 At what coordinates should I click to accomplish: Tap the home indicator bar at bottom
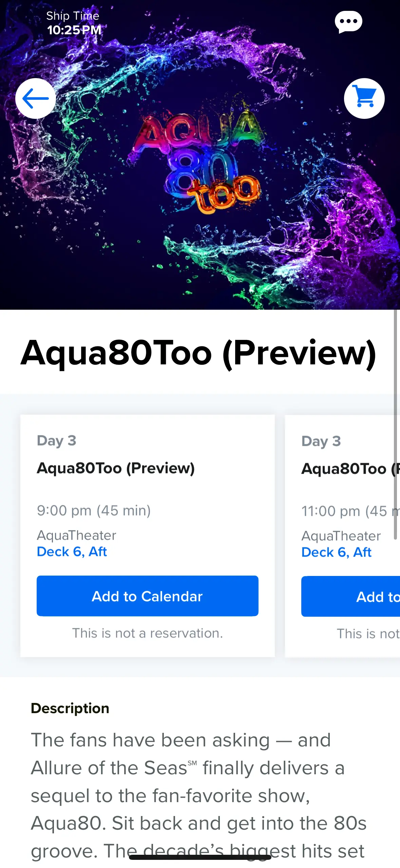[200, 857]
